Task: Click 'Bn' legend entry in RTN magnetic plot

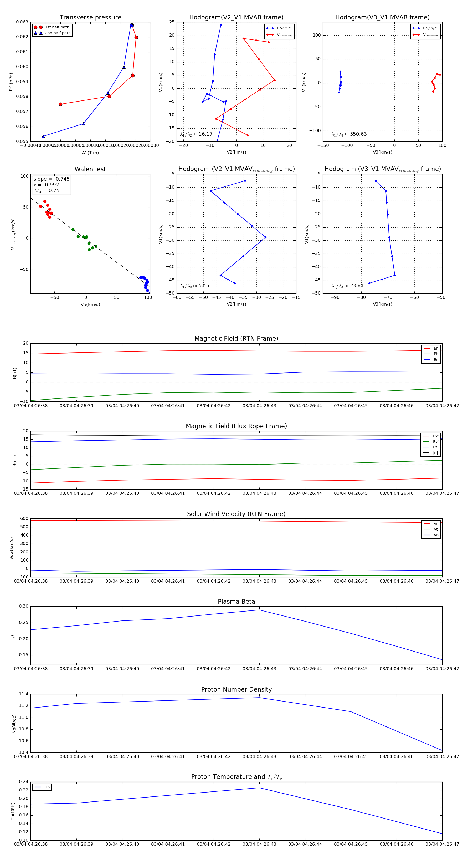Action: coord(431,360)
